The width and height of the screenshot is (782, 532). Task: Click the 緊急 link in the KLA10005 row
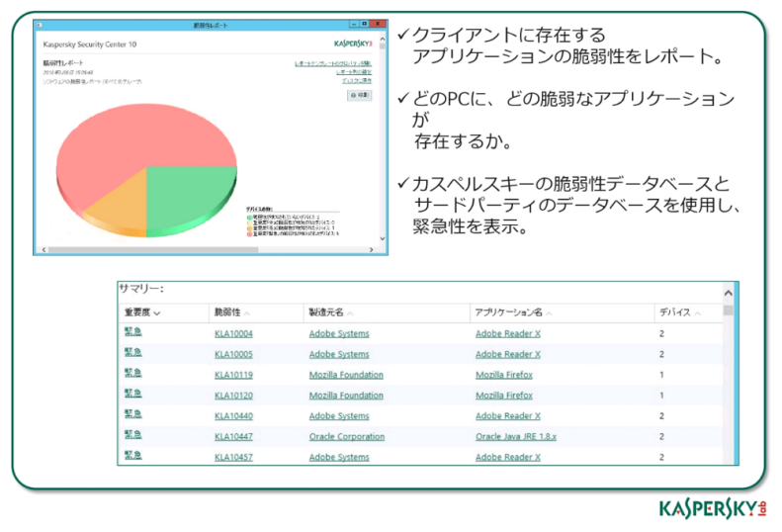133,352
